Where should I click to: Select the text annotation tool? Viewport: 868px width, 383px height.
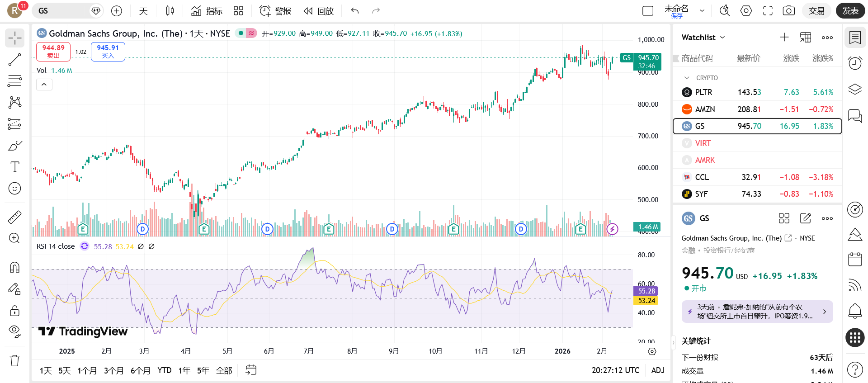tap(15, 167)
